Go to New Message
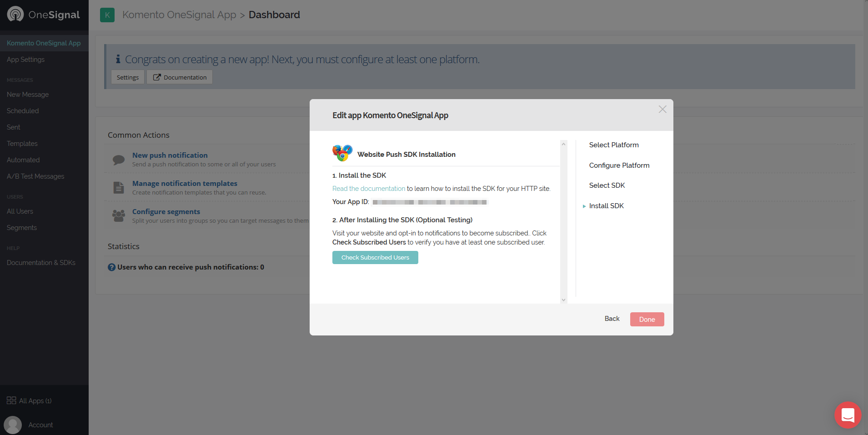This screenshot has height=435, width=868. pos(28,95)
